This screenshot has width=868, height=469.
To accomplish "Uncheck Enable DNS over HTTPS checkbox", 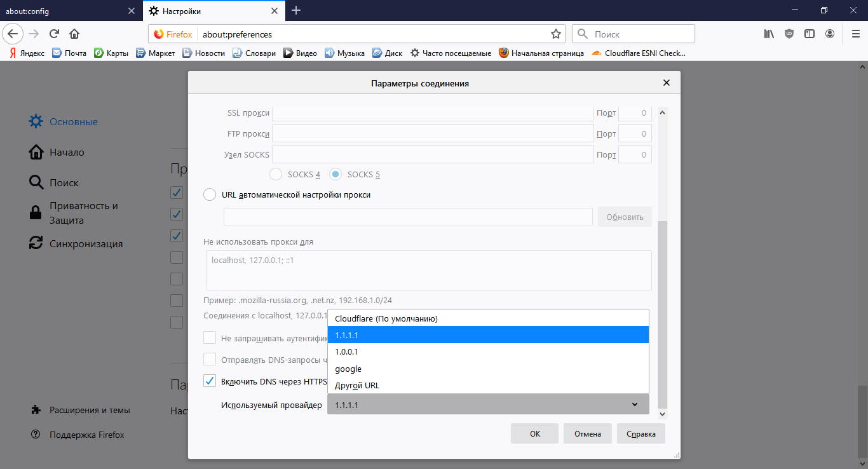I will [210, 381].
